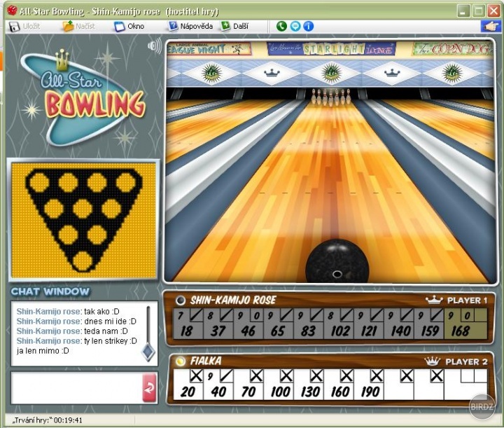Click chat message 'teda nam :D'

coord(106,331)
